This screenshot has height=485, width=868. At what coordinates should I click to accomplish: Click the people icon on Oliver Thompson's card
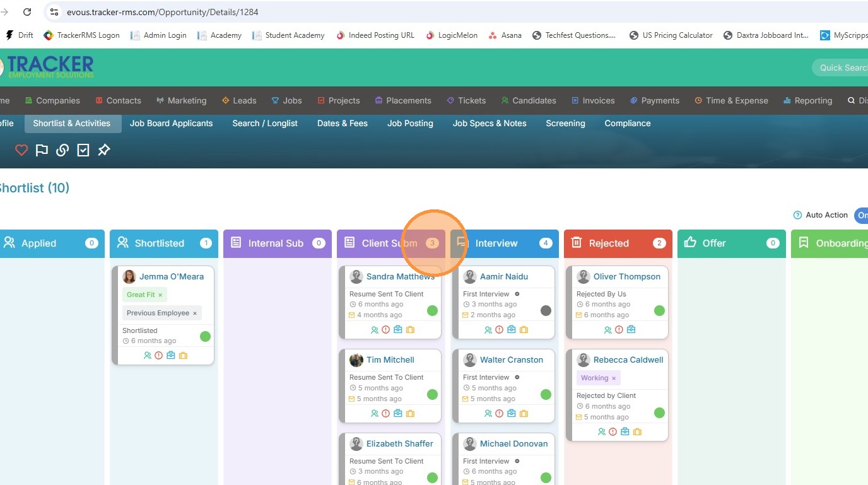click(607, 330)
